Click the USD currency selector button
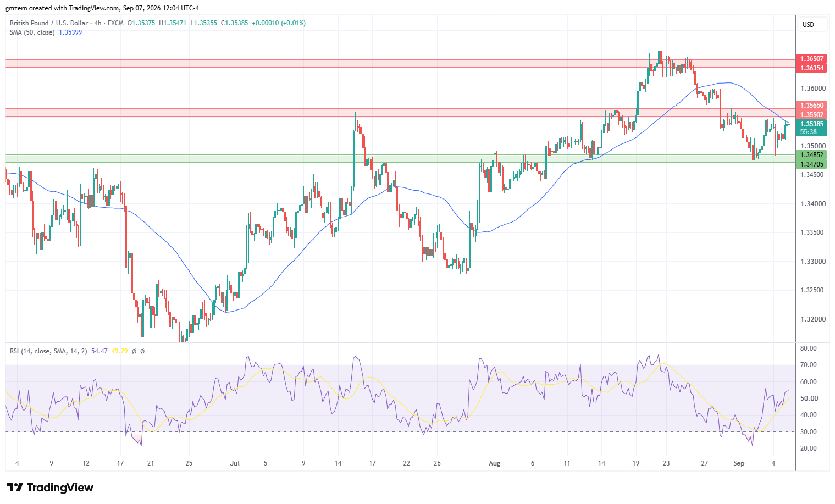 coord(812,24)
